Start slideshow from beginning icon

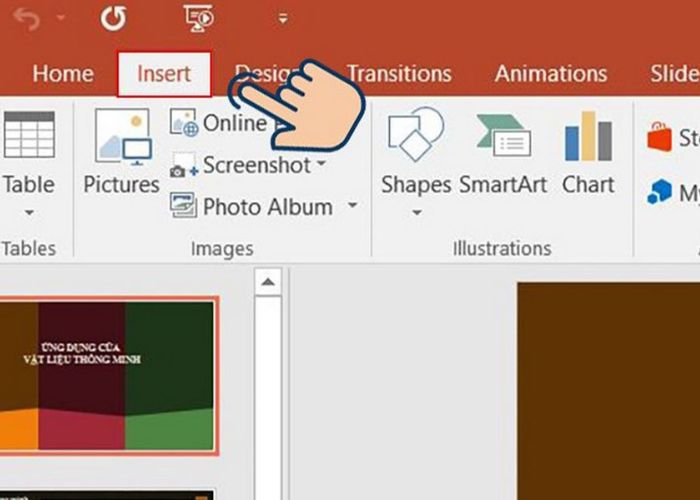point(200,19)
